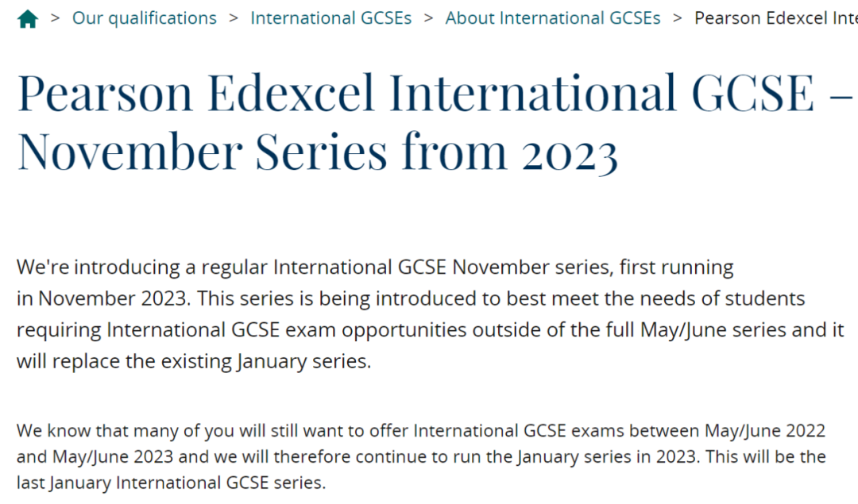This screenshot has height=504, width=858.
Task: Click the text in November 2023 in paragraph
Action: [103, 298]
